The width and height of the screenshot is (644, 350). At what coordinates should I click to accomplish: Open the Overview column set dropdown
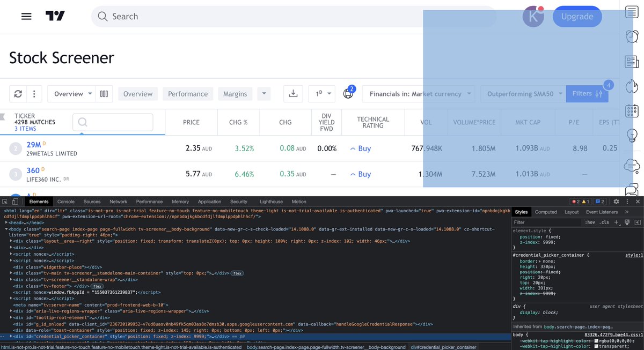[x=72, y=94]
